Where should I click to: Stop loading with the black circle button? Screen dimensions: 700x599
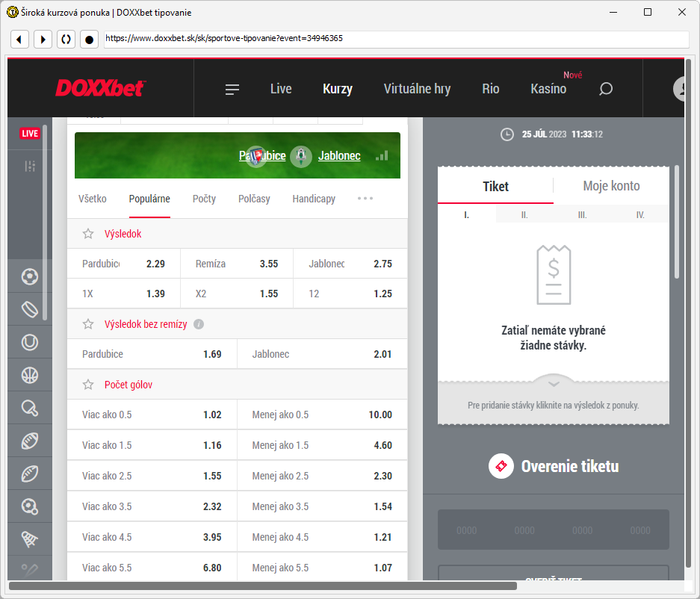pyautogui.click(x=90, y=40)
